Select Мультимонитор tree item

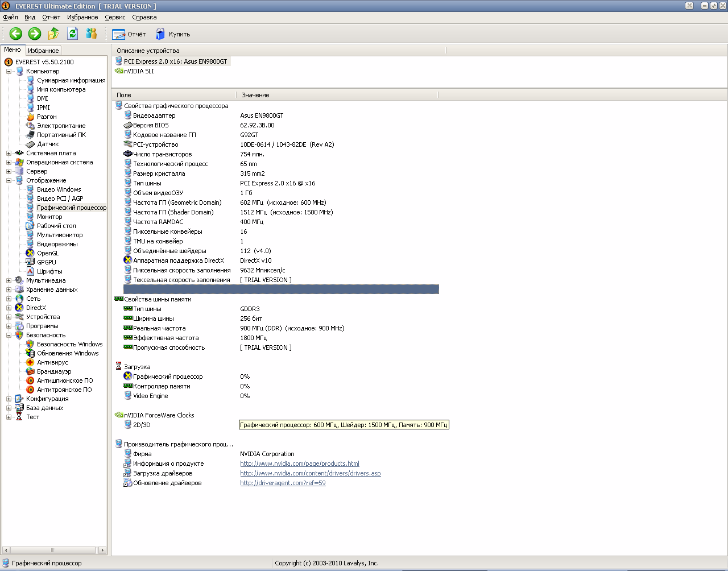click(60, 235)
